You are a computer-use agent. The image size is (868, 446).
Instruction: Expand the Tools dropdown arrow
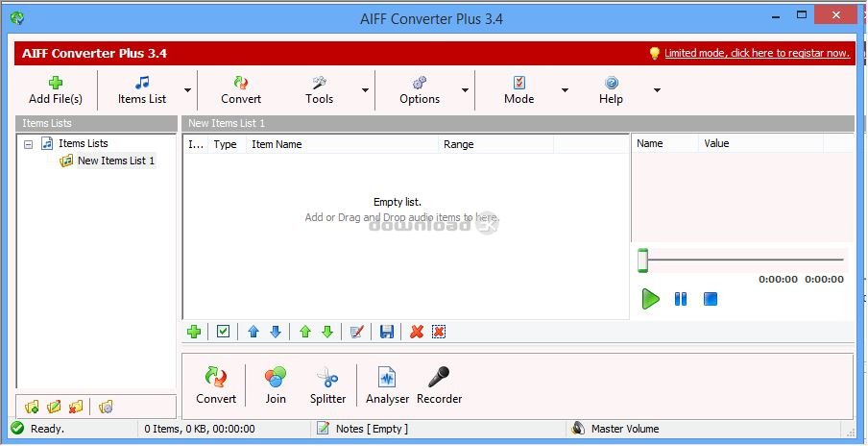366,90
